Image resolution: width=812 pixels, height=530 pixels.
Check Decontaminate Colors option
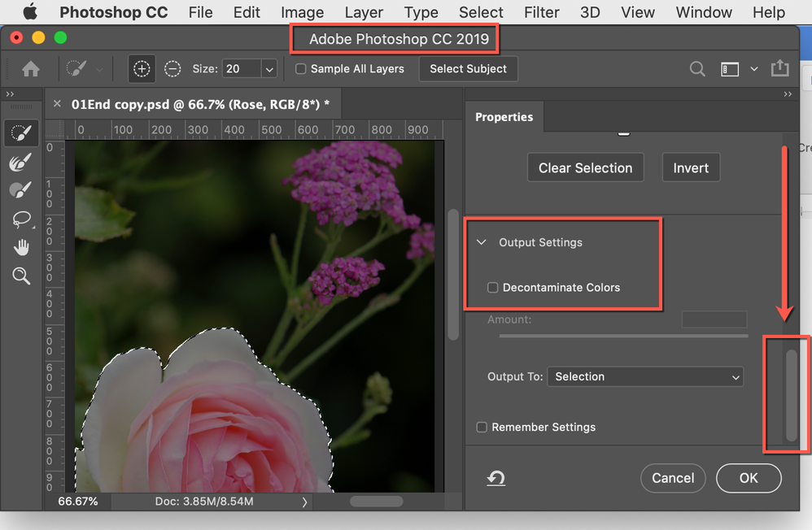click(492, 287)
